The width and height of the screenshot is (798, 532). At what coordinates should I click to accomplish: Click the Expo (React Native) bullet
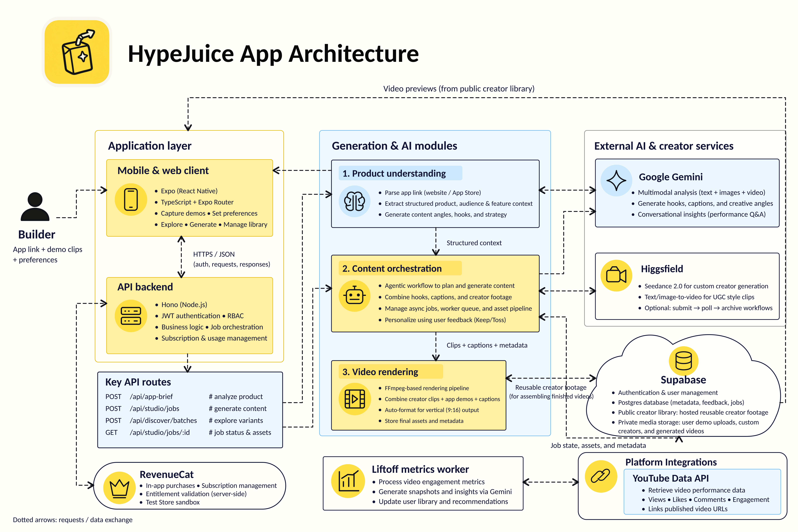click(x=186, y=191)
